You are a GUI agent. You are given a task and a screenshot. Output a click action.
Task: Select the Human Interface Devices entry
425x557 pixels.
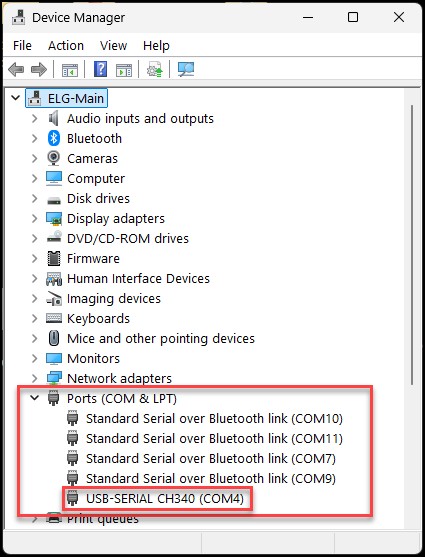coord(138,278)
